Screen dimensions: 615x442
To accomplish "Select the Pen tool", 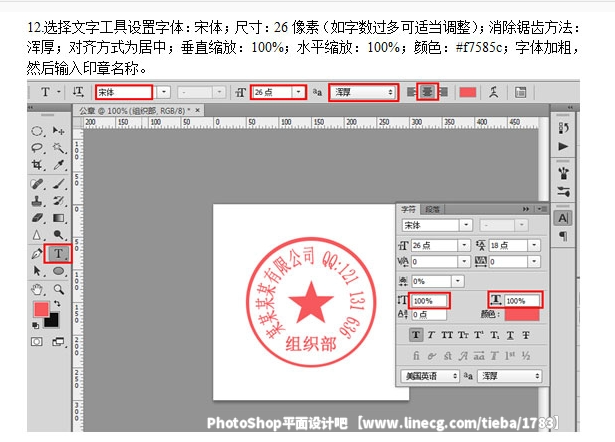I will 36,254.
